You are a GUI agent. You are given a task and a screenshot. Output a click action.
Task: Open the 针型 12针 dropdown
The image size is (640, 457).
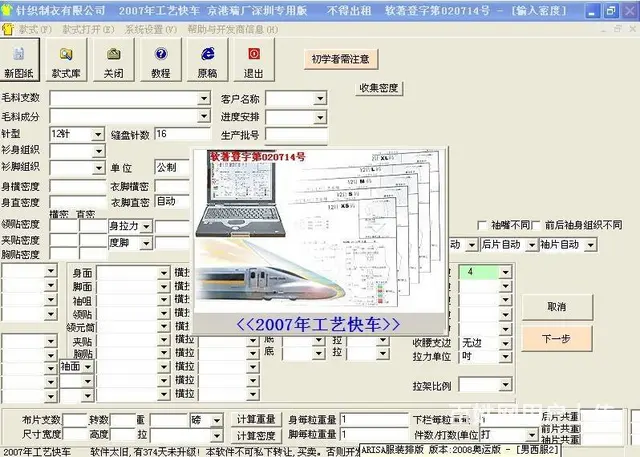[x=98, y=134]
